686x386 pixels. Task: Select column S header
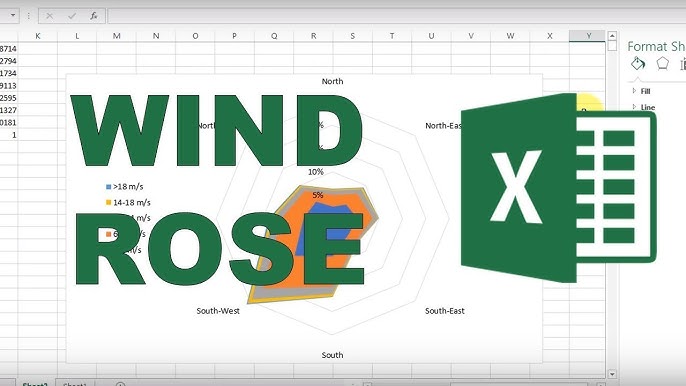pos(353,36)
